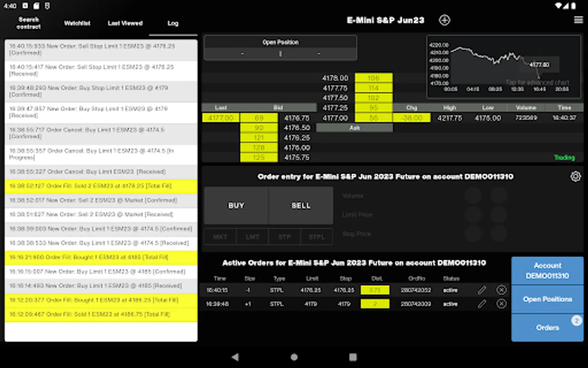The image size is (588, 368).
Task: Cancel the 4176.25 sell stop limit order
Action: 501,290
